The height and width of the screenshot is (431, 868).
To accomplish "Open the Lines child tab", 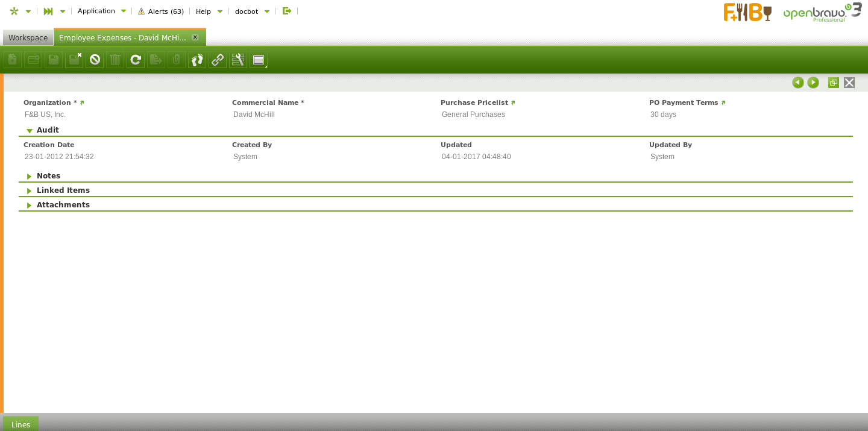I will [x=20, y=424].
